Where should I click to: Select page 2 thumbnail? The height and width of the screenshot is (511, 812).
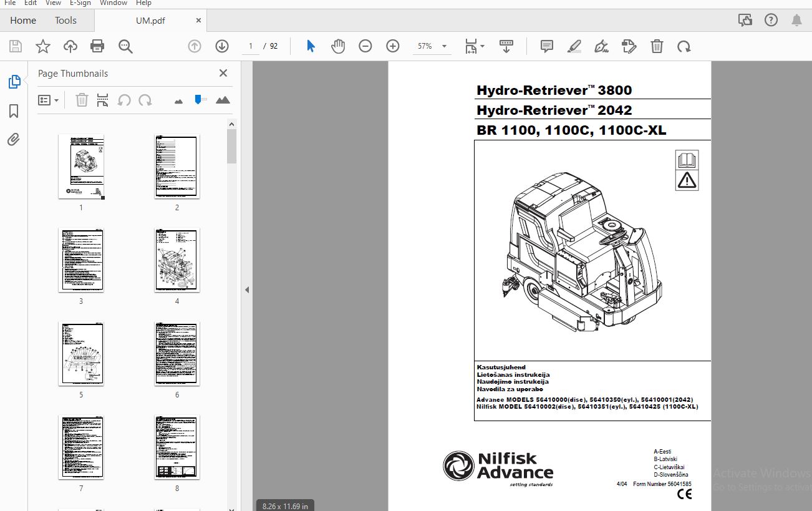point(177,167)
